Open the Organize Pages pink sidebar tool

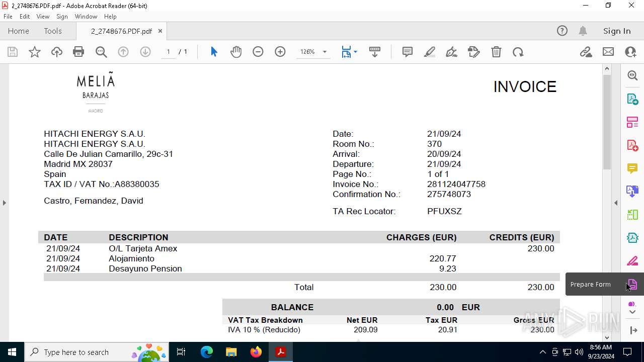pyautogui.click(x=632, y=122)
